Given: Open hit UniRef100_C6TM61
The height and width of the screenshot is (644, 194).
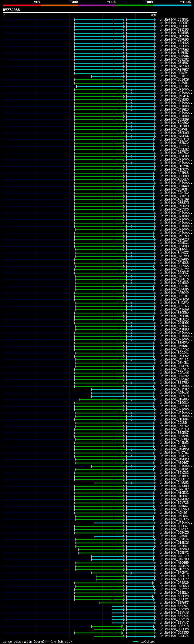Looking at the screenshot, I should coord(174,19).
